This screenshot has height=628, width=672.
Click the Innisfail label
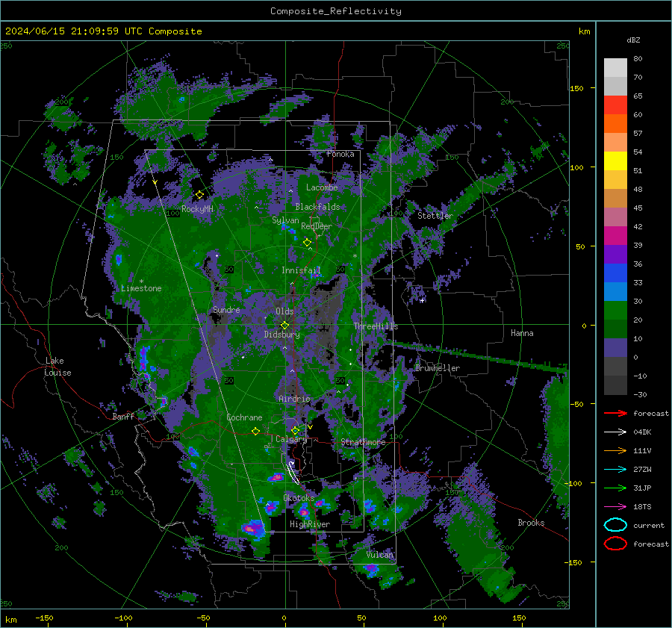click(301, 270)
